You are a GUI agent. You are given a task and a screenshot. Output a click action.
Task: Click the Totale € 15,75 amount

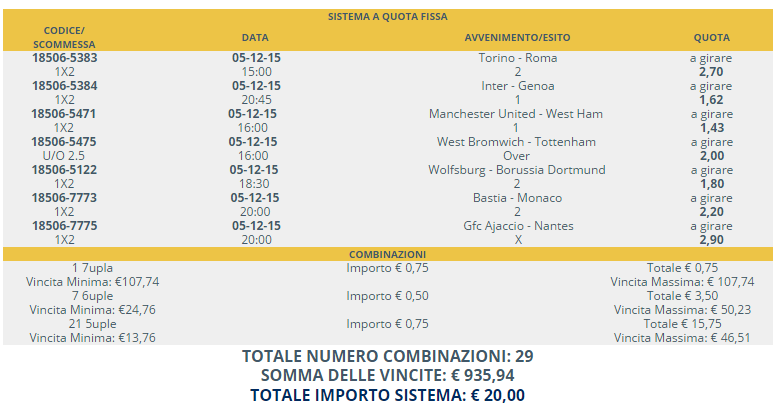pyautogui.click(x=682, y=324)
